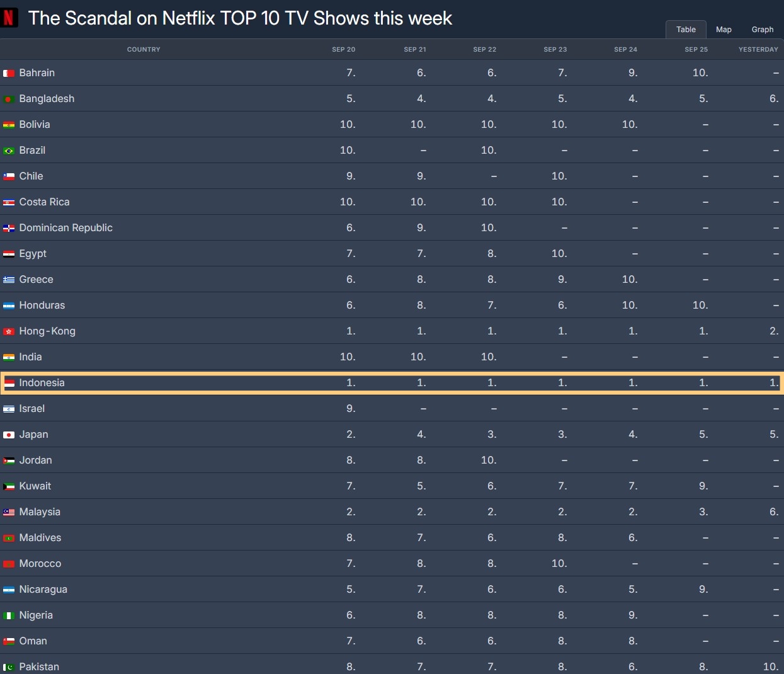
Task: Sort by the SEP 22 column header
Action: 485,49
